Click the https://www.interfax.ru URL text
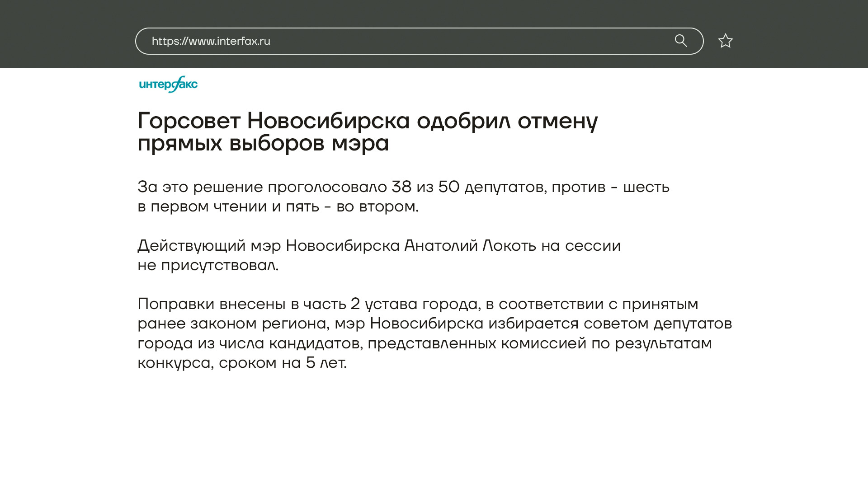The height and width of the screenshot is (488, 868). pyautogui.click(x=211, y=41)
